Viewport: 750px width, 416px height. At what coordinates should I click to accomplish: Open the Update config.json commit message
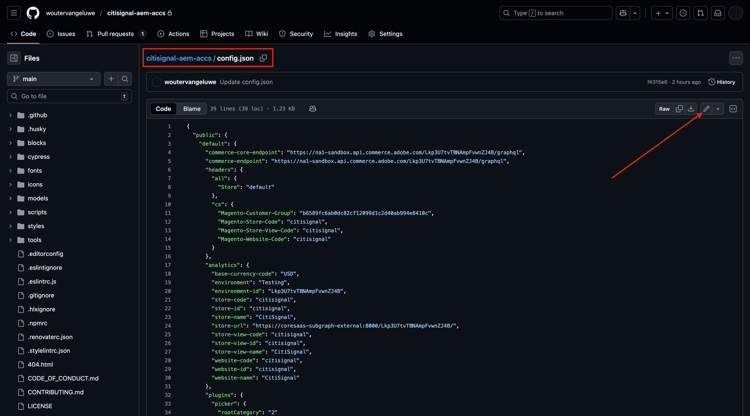246,82
